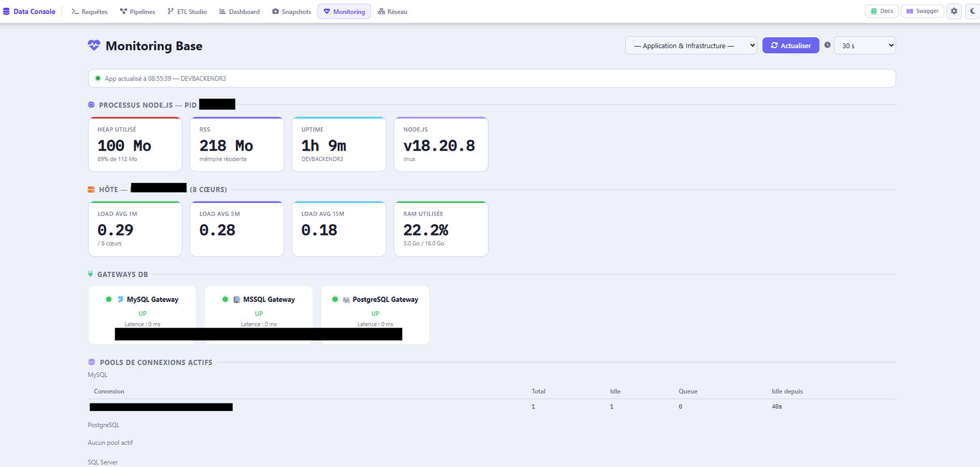The width and height of the screenshot is (980, 467).
Task: Click the MSSQL Gateway server icon
Action: click(237, 299)
